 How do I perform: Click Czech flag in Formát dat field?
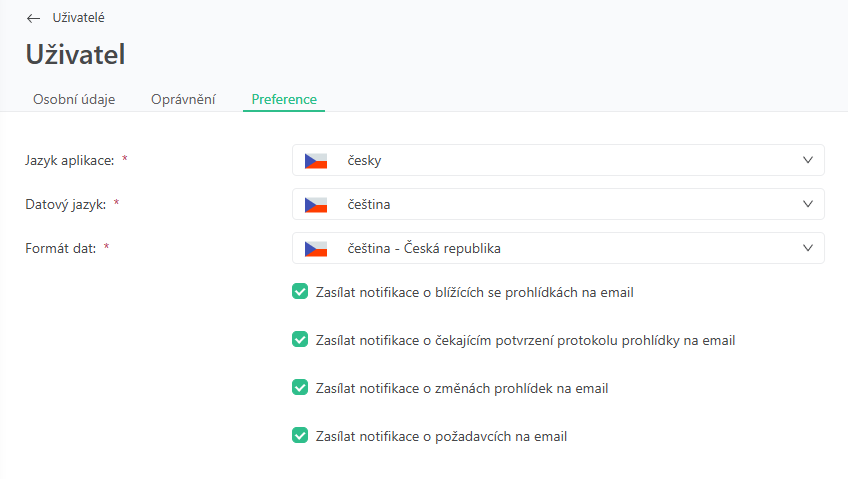pyautogui.click(x=317, y=248)
